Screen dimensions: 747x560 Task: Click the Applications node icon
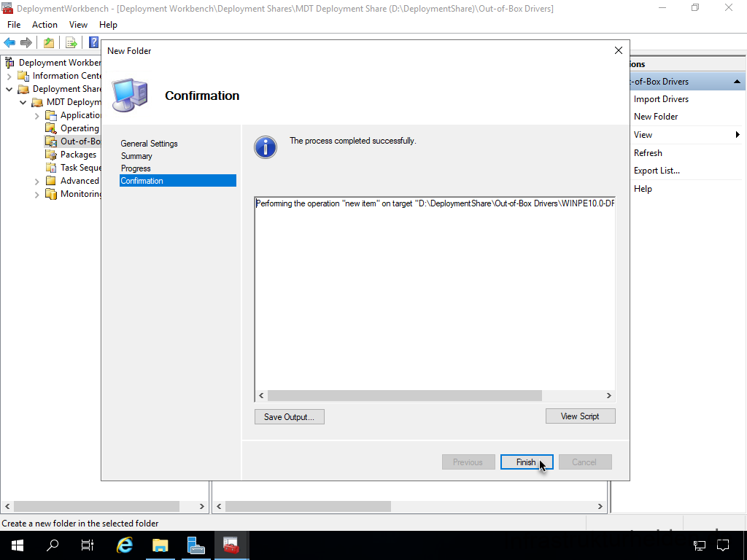pyautogui.click(x=51, y=115)
